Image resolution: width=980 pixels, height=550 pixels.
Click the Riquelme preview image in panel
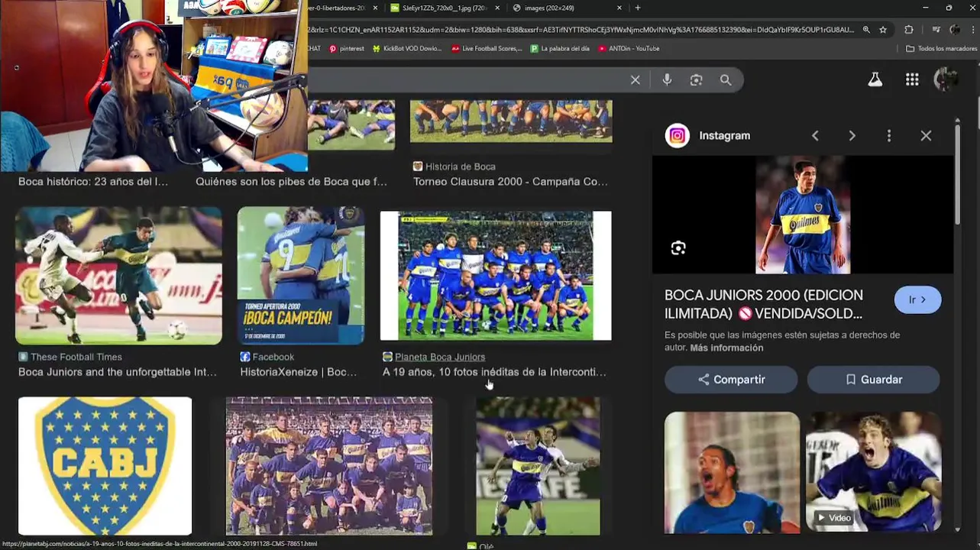pyautogui.click(x=803, y=215)
